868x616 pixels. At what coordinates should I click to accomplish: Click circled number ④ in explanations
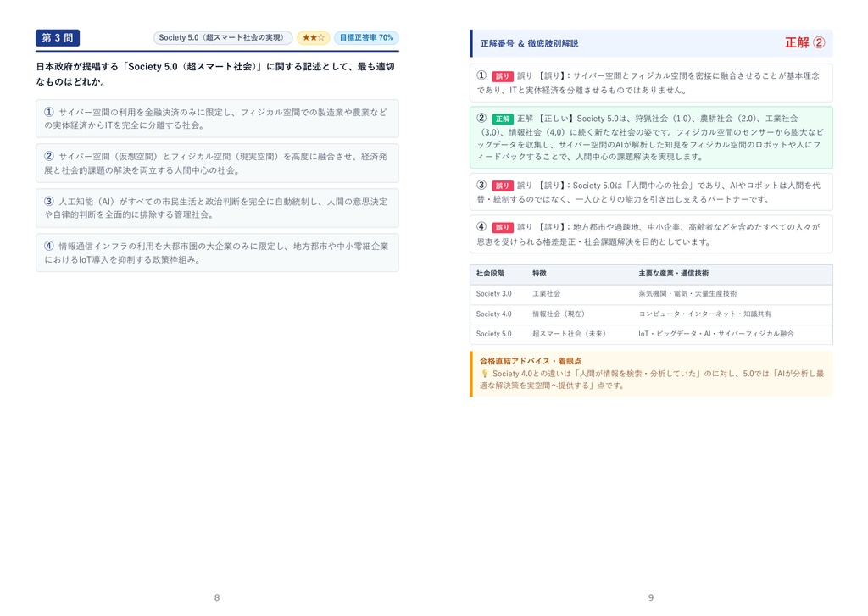pyautogui.click(x=481, y=226)
